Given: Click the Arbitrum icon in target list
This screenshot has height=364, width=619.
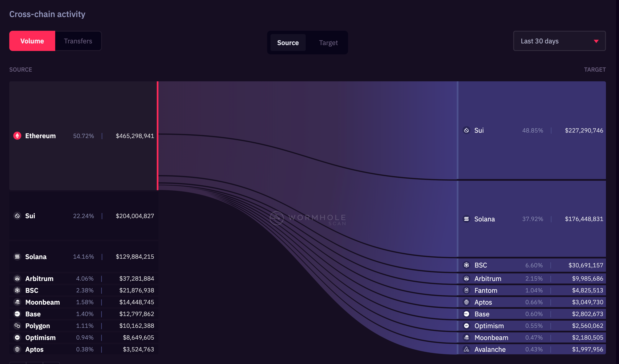Looking at the screenshot, I should 466,278.
